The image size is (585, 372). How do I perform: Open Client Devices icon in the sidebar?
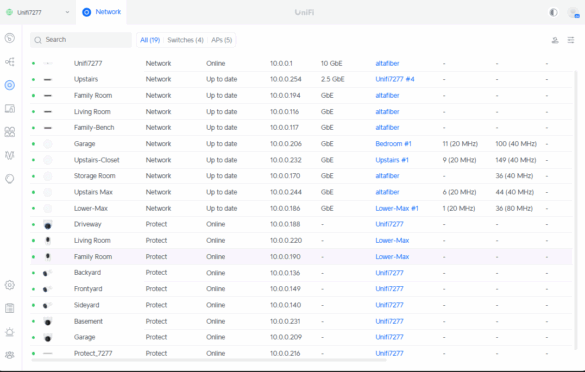tap(10, 109)
